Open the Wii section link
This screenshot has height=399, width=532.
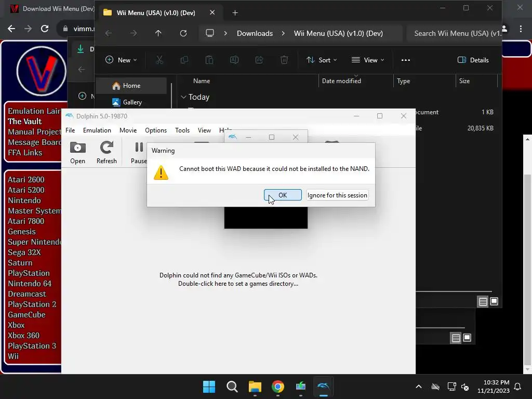tap(13, 356)
